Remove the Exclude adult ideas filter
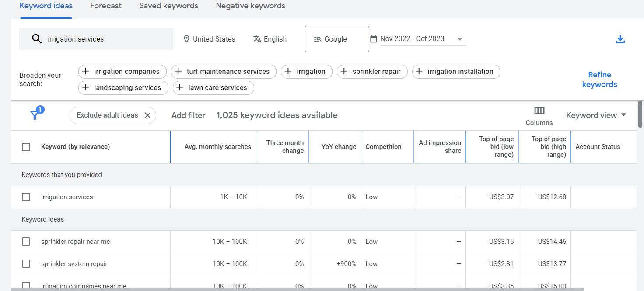 click(x=147, y=115)
